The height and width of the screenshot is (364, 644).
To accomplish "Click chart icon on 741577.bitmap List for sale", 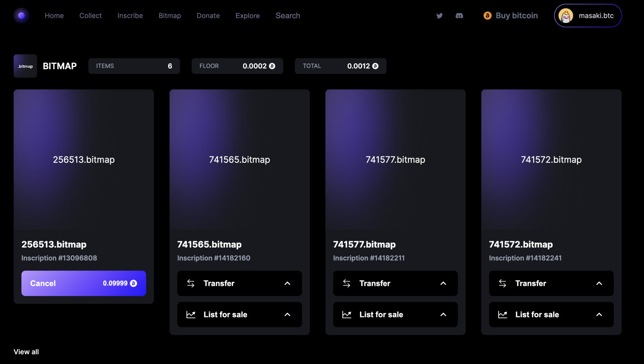I will [346, 314].
